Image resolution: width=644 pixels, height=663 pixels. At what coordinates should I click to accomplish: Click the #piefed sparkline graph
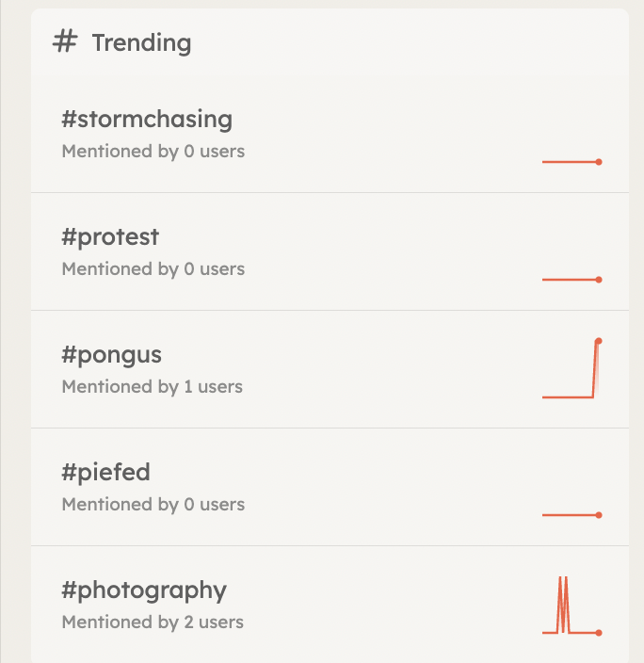click(572, 515)
